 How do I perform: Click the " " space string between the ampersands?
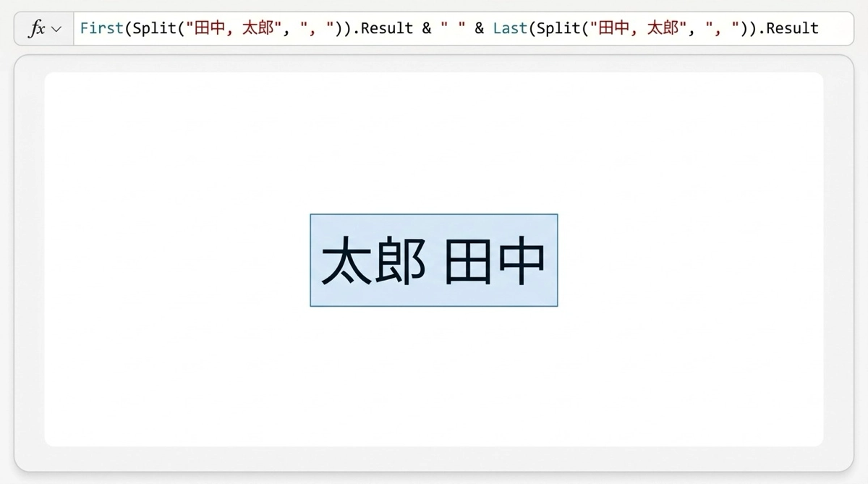point(453,27)
